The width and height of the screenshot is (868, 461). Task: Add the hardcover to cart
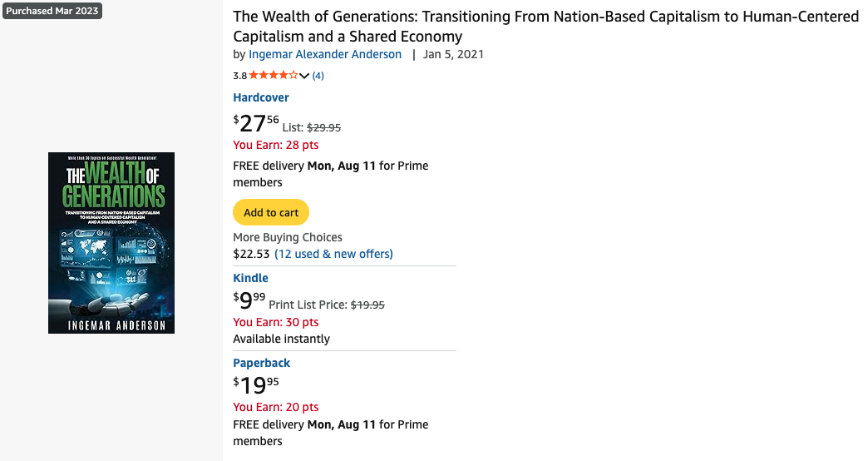coord(271,212)
